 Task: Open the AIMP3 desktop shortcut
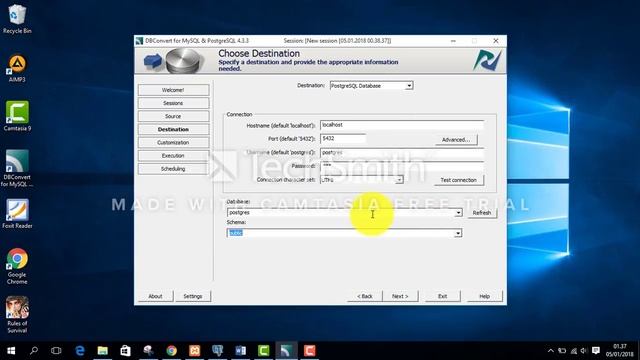pyautogui.click(x=17, y=68)
